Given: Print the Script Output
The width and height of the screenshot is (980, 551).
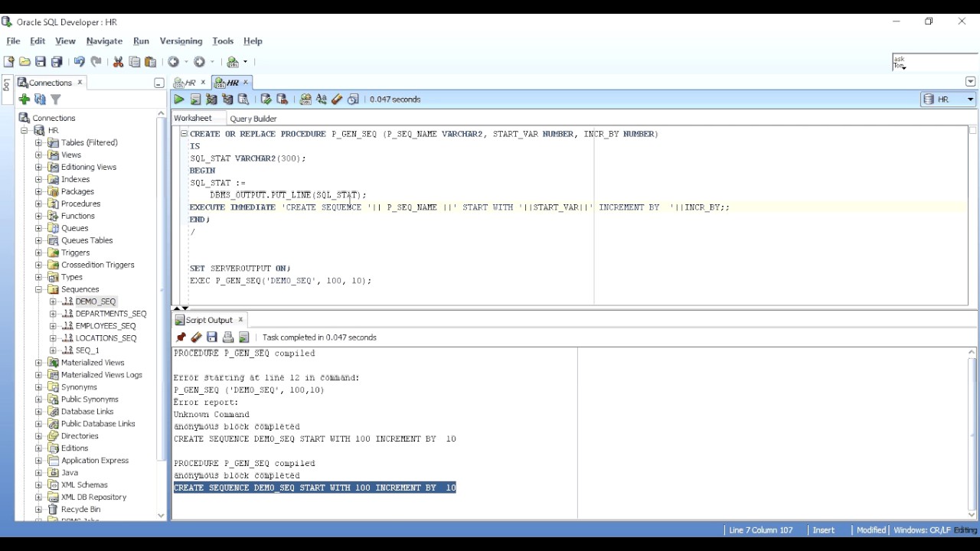Looking at the screenshot, I should pyautogui.click(x=228, y=337).
